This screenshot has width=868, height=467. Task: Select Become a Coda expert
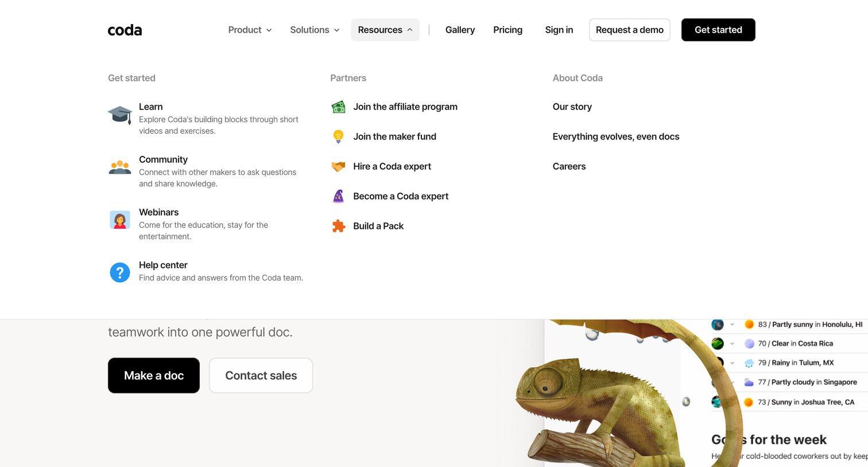pyautogui.click(x=401, y=196)
